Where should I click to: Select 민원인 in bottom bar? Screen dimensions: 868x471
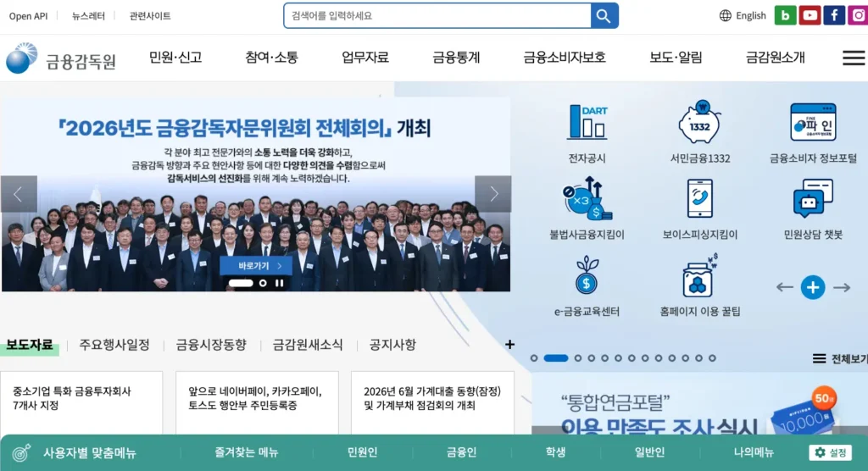[x=362, y=452]
